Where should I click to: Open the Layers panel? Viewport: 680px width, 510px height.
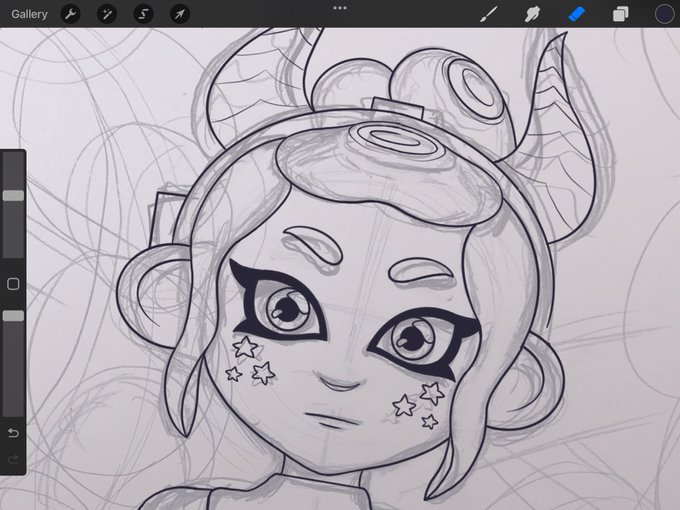(x=621, y=14)
